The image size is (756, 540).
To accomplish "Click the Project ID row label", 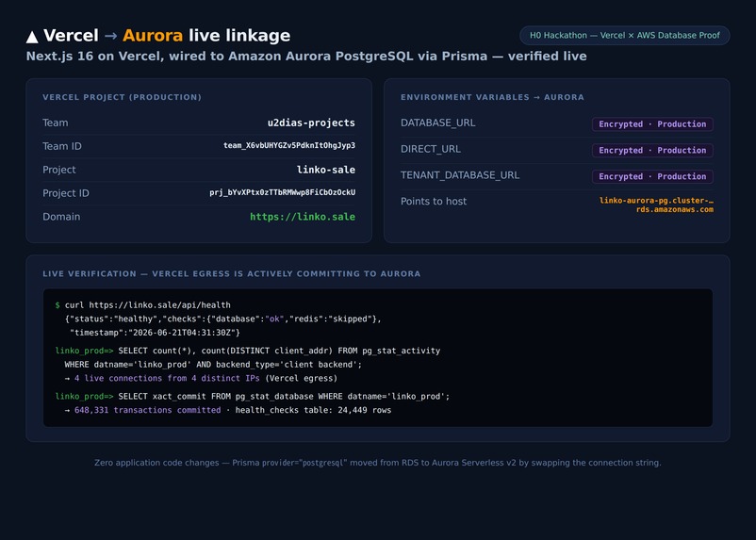I will (66, 193).
